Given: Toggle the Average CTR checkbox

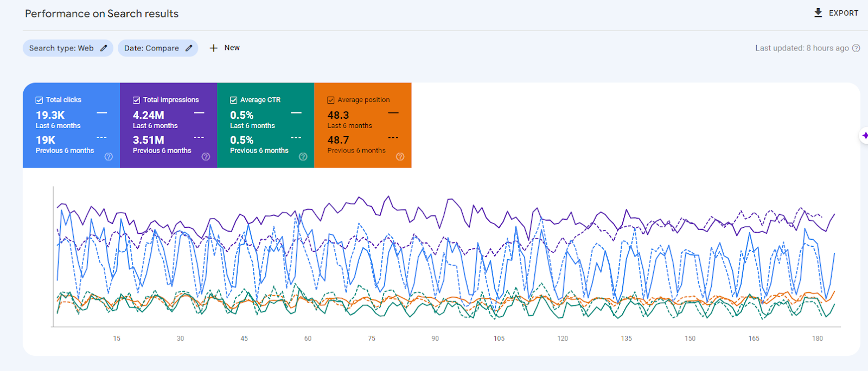Looking at the screenshot, I should pyautogui.click(x=233, y=100).
